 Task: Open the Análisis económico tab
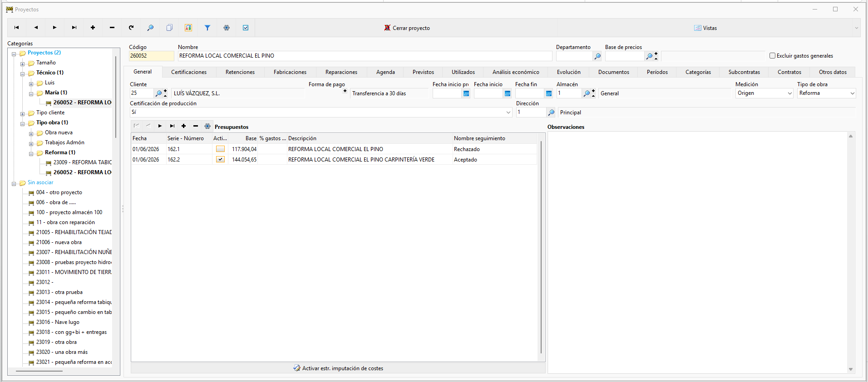516,72
